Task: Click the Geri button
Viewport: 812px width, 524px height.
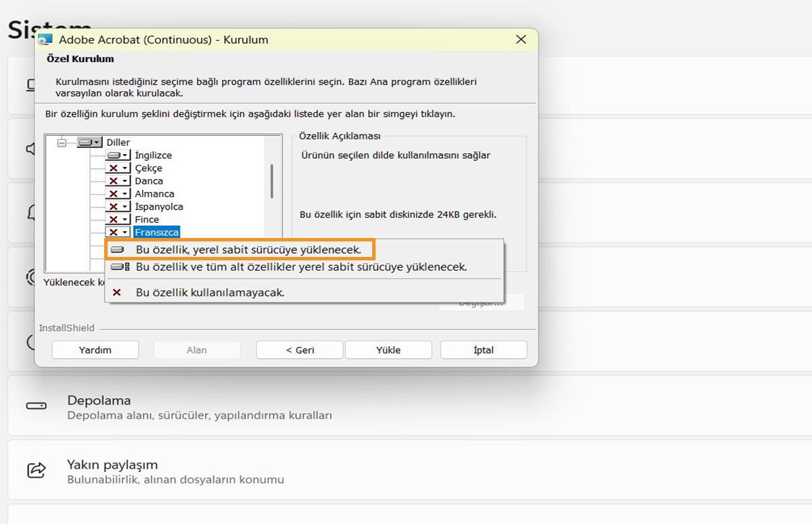Action: 300,350
